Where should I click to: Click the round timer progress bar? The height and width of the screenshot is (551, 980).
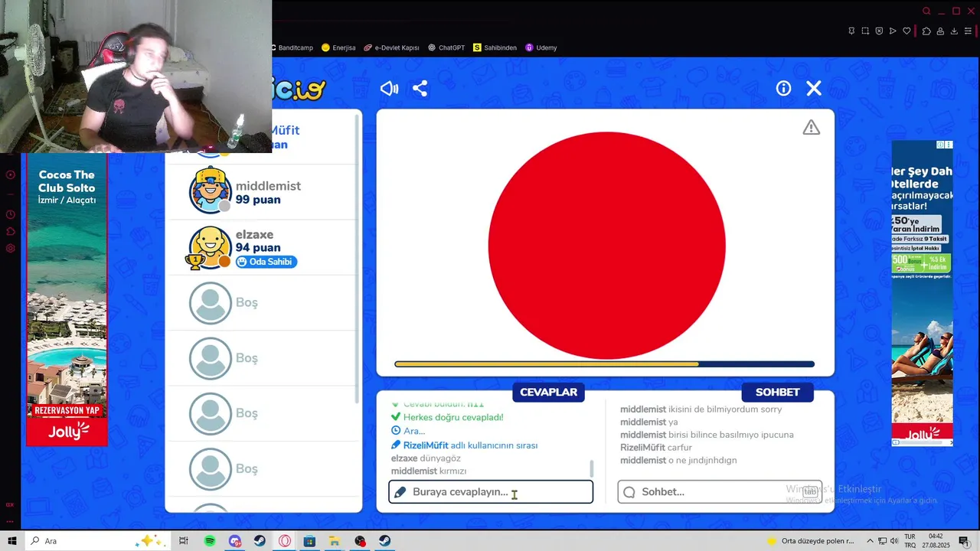(604, 364)
